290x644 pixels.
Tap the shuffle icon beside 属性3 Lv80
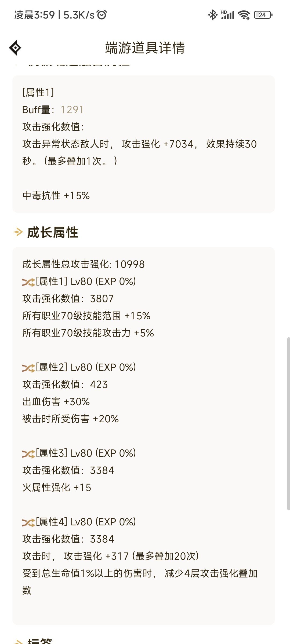[28, 454]
